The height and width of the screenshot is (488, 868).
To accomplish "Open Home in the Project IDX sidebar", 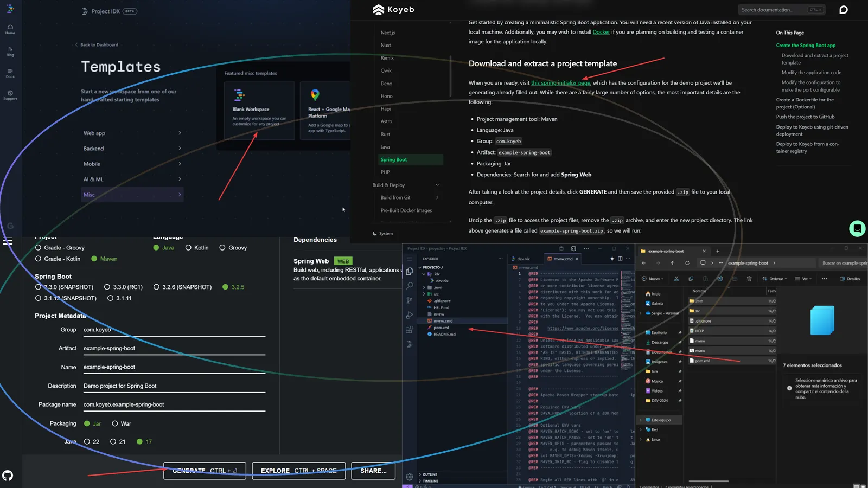I will [x=10, y=29].
